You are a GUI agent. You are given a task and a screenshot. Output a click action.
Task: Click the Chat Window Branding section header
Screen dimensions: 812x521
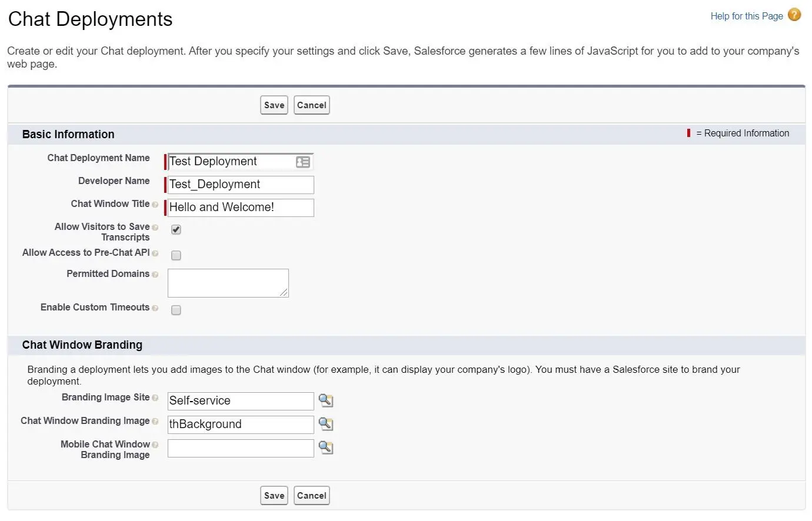click(82, 345)
